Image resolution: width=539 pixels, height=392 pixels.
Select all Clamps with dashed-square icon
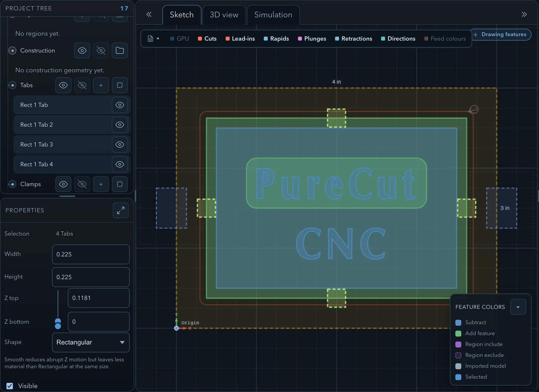[120, 184]
